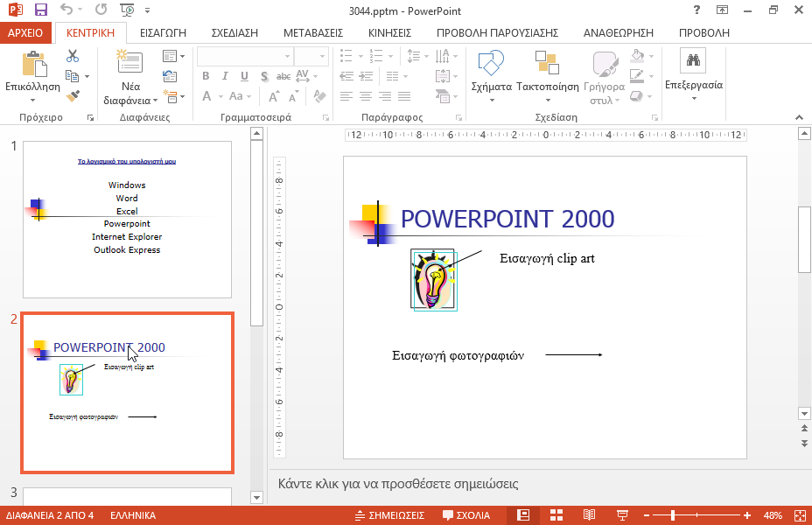Toggle Underline formatting

pos(244,76)
